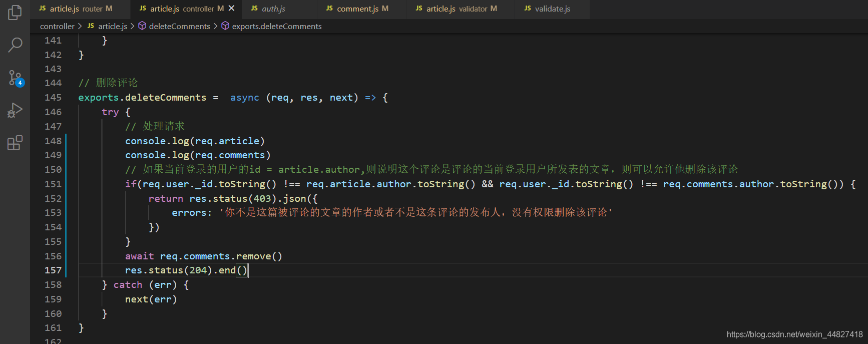Click the controller breadcrumb folder
The image size is (868, 344).
(57, 26)
